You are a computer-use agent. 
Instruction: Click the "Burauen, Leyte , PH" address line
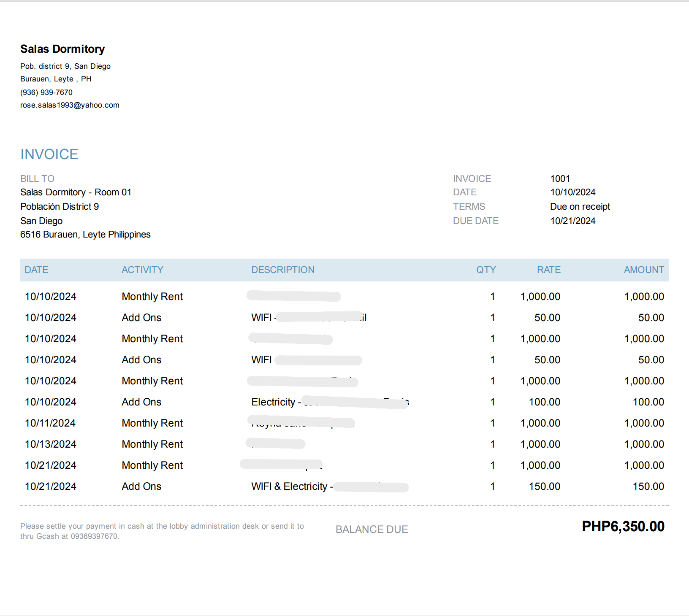(x=56, y=79)
